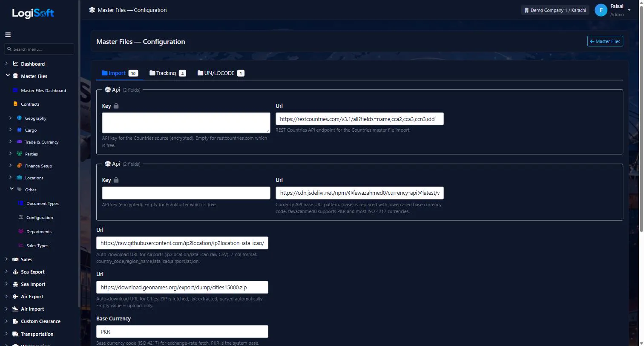Click the Cargo box icon
Viewport: 644px width, 346px height.
coord(19,130)
